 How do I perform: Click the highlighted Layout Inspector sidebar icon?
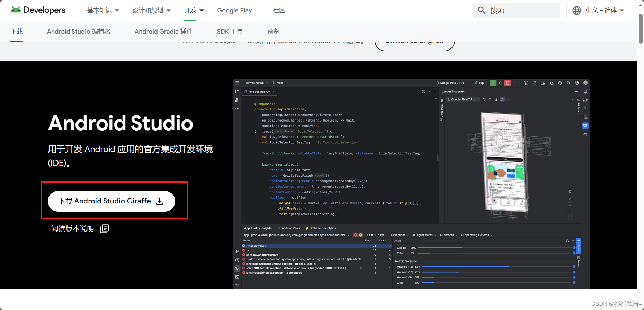point(585,126)
